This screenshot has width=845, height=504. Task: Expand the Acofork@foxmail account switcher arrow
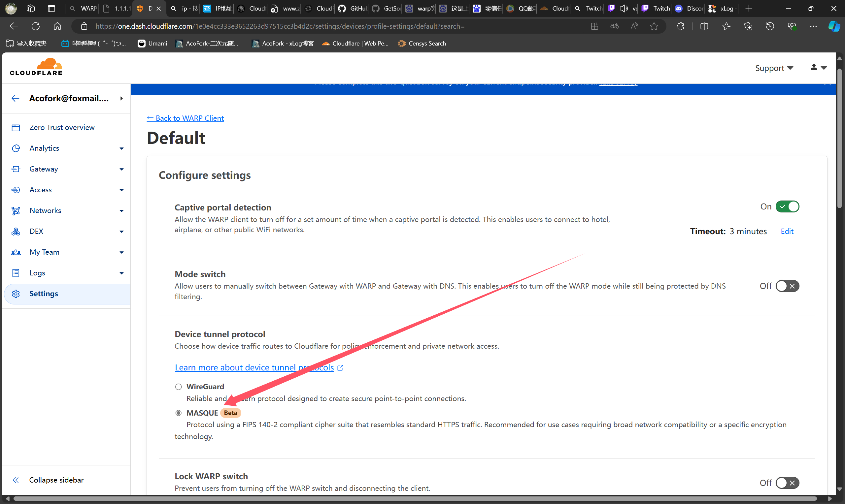pyautogui.click(x=121, y=99)
